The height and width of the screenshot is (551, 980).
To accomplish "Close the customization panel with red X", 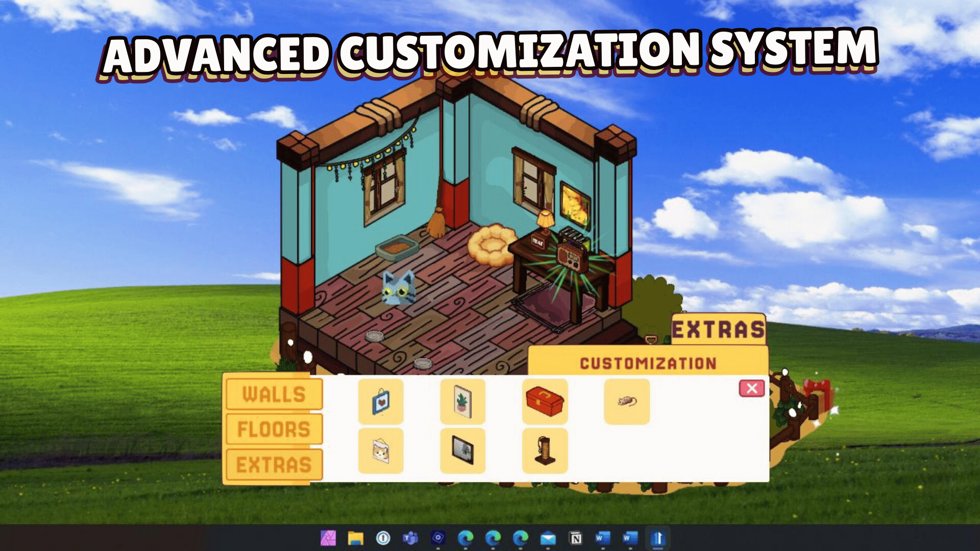I will click(751, 389).
